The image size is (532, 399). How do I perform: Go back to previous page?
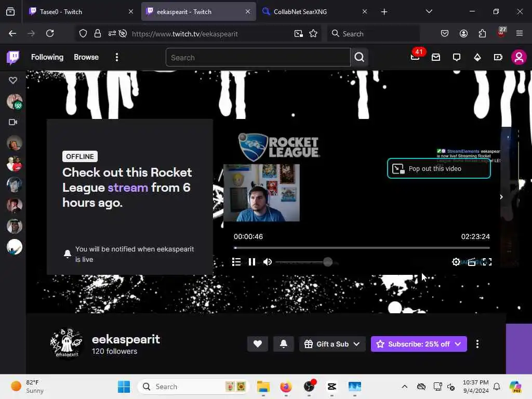click(12, 33)
